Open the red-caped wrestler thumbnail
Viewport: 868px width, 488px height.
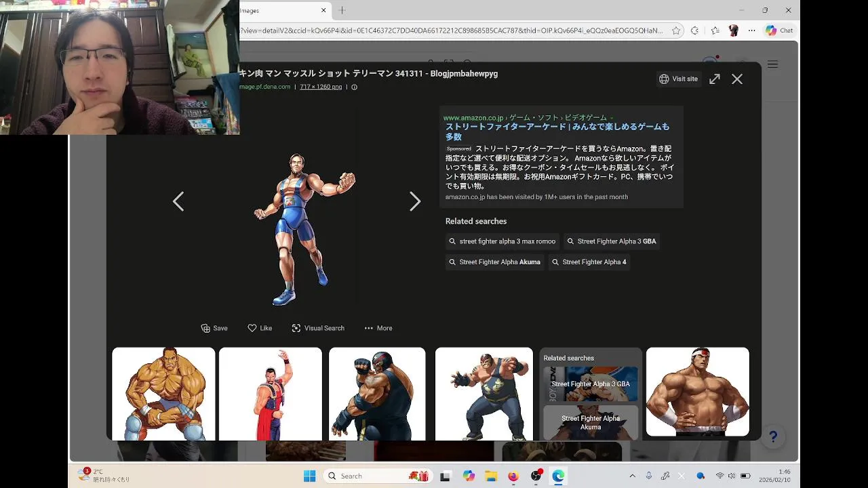(x=271, y=393)
